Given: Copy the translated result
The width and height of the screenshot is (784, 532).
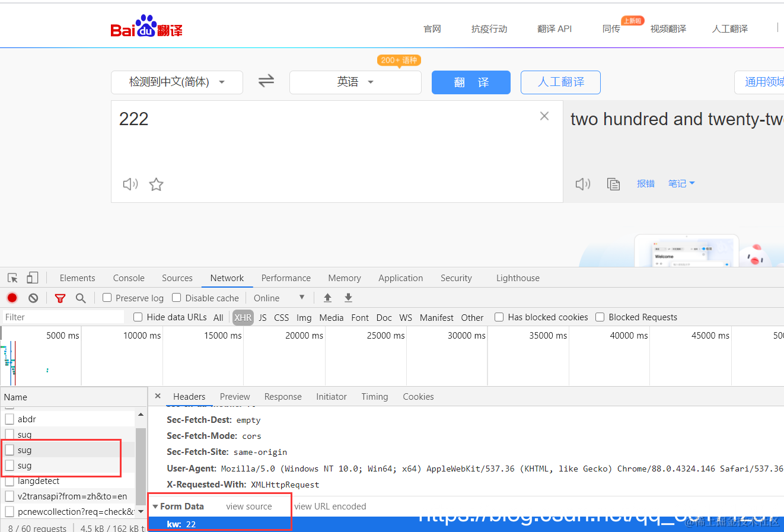Looking at the screenshot, I should [613, 184].
